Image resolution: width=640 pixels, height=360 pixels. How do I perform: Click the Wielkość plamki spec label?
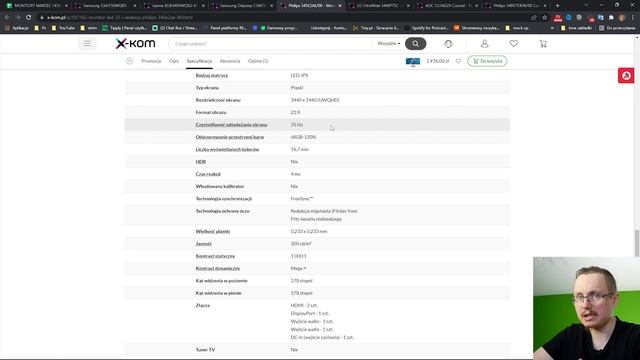[x=213, y=231]
